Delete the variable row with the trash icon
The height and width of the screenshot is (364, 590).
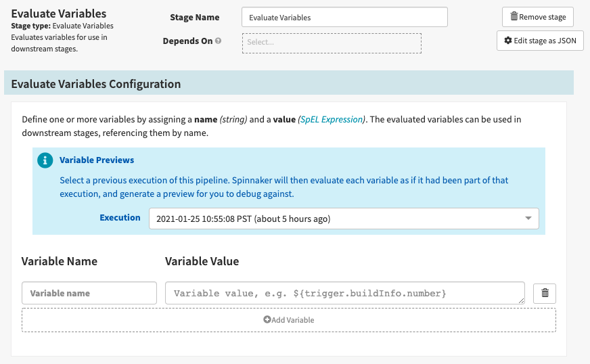[x=545, y=294]
